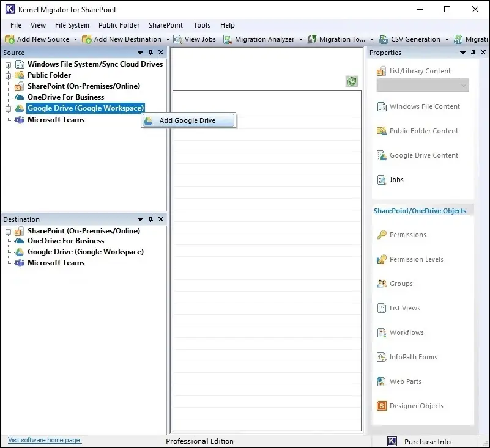This screenshot has width=490, height=448.
Task: Select Windows File System/Sync Cloud Drives in Source
Action: (95, 64)
